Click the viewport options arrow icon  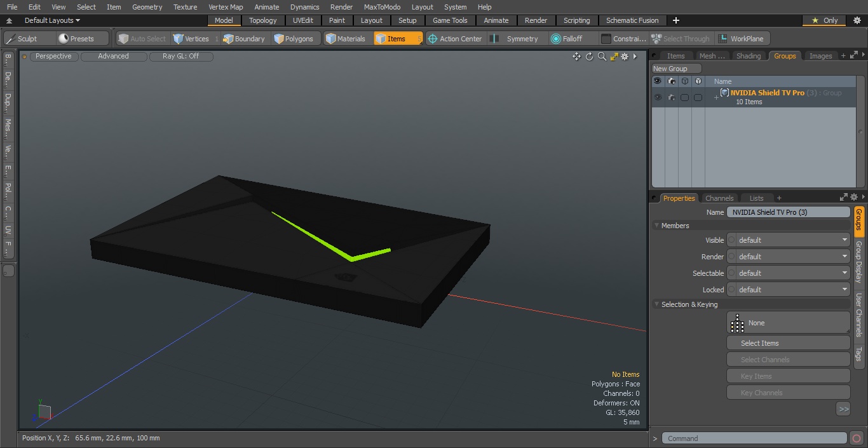click(635, 57)
